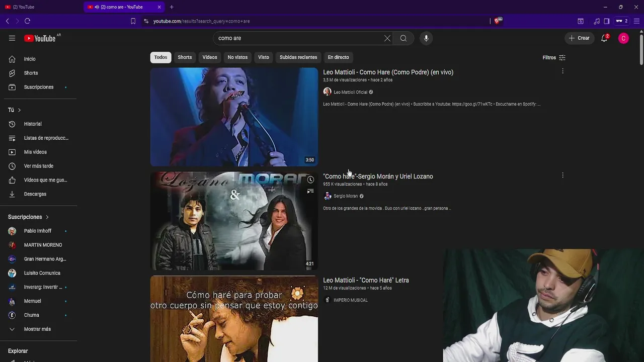The width and height of the screenshot is (644, 362).
Task: Start voice search with microphone icon
Action: coord(426,38)
